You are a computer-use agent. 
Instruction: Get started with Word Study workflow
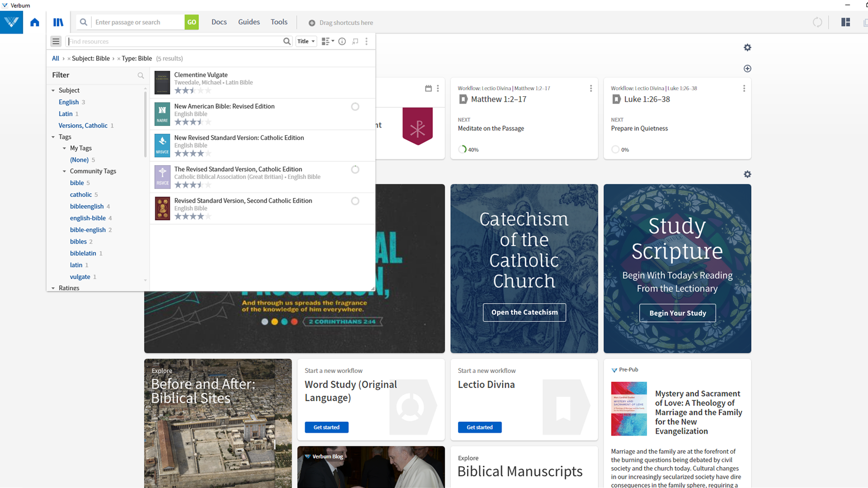(x=326, y=427)
